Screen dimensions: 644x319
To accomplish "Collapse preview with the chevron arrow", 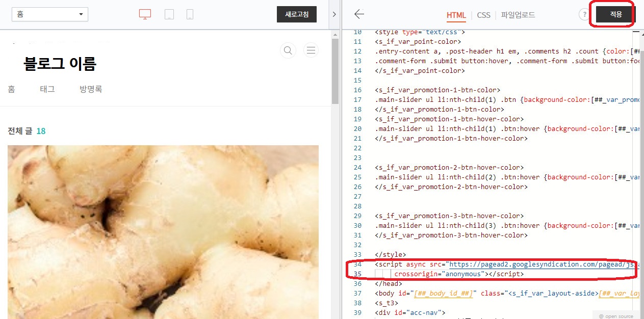I will pos(334,14).
